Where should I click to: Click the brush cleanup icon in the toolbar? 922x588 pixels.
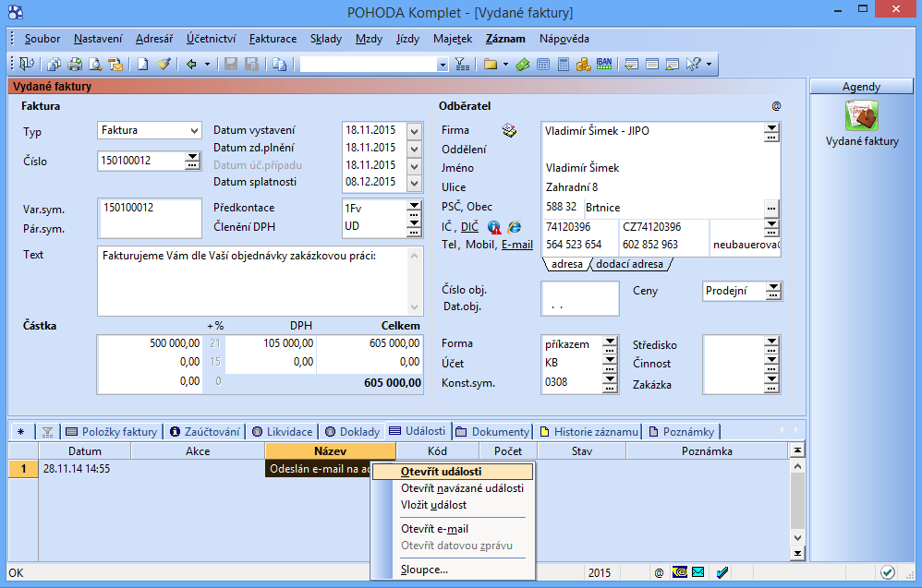point(164,64)
